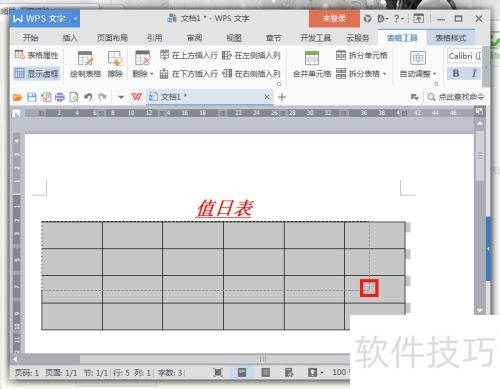The image size is (500, 389).
Task: Toggle Show Gridlines (显示虚框) button
Action: coord(36,73)
